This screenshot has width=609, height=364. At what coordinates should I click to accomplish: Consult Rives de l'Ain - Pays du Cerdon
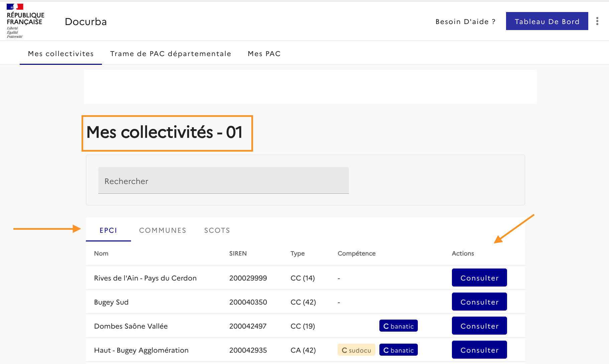click(x=479, y=278)
